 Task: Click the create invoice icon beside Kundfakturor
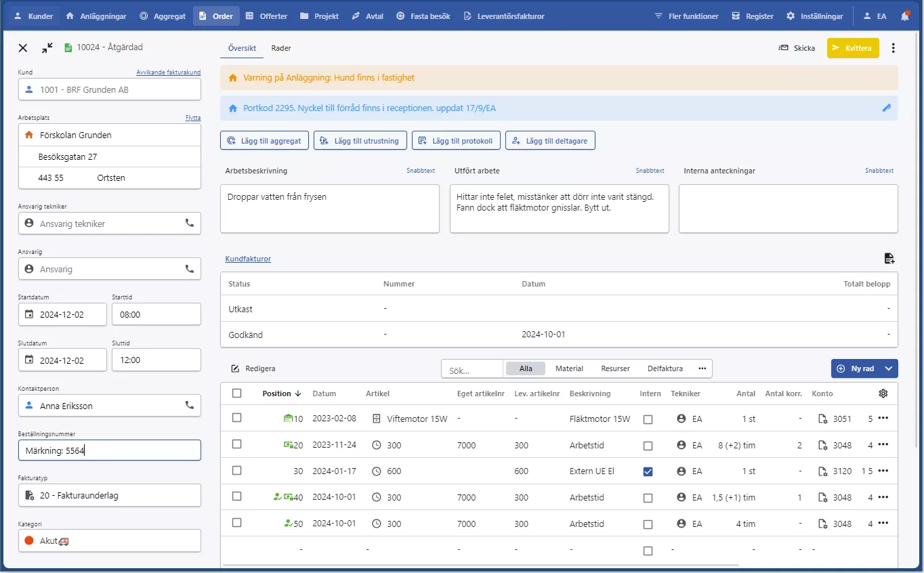889,258
